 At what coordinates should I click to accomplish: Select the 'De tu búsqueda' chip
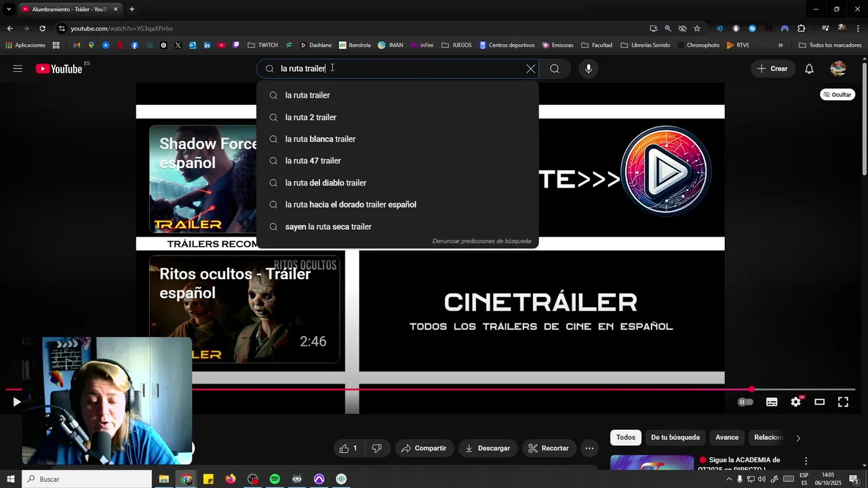tap(675, 437)
